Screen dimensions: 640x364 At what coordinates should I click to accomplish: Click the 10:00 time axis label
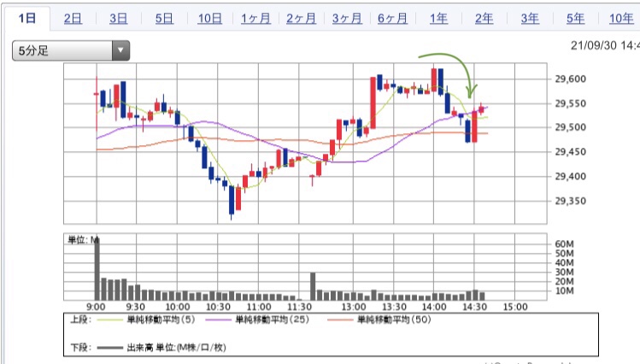[177, 307]
